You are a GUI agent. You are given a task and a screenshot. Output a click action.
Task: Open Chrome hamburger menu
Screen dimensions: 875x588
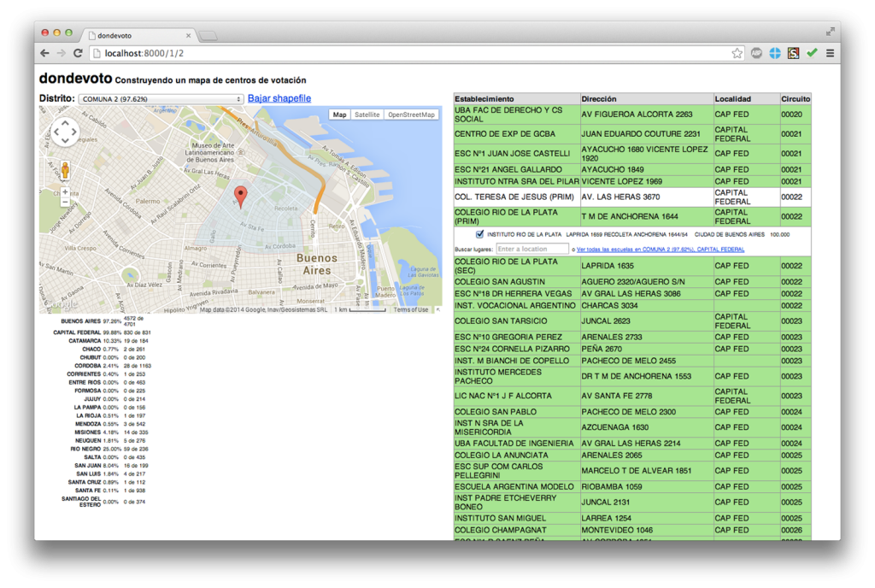(831, 53)
